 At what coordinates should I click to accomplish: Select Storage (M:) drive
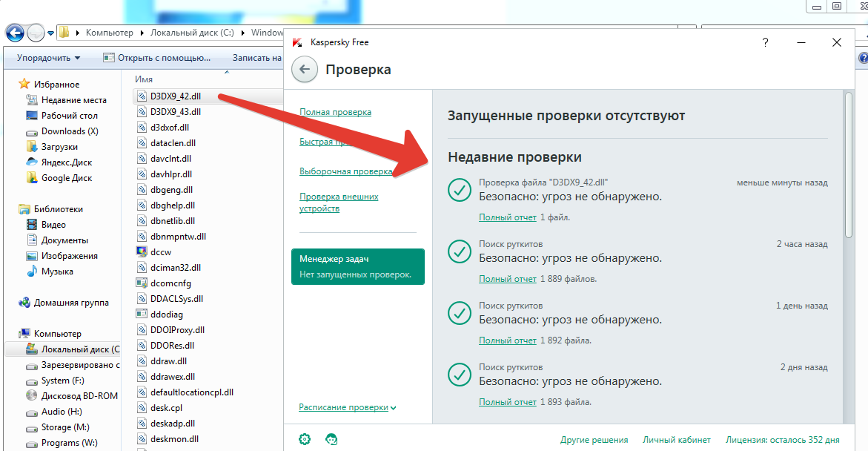pos(65,427)
